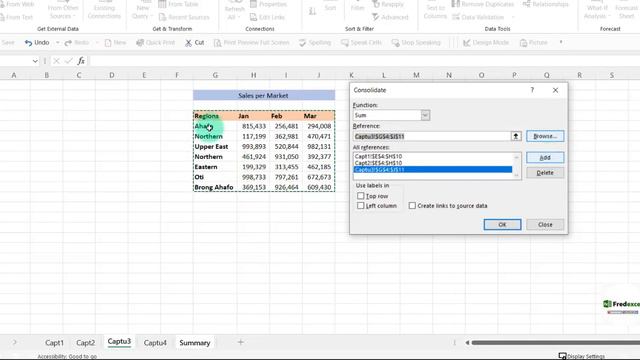Image resolution: width=640 pixels, height=360 pixels.
Task: Open the Summary sheet tab
Action: 195,342
